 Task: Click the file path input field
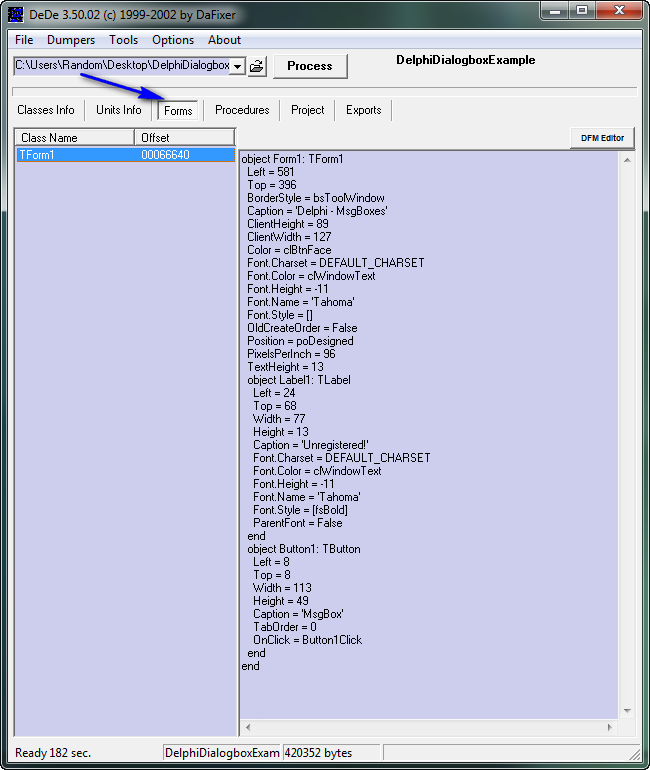pos(122,66)
